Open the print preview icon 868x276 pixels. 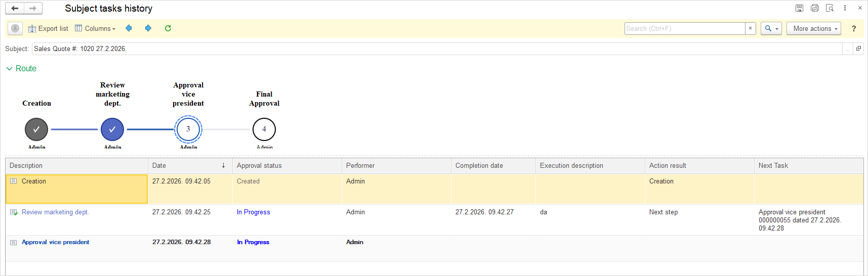point(830,8)
